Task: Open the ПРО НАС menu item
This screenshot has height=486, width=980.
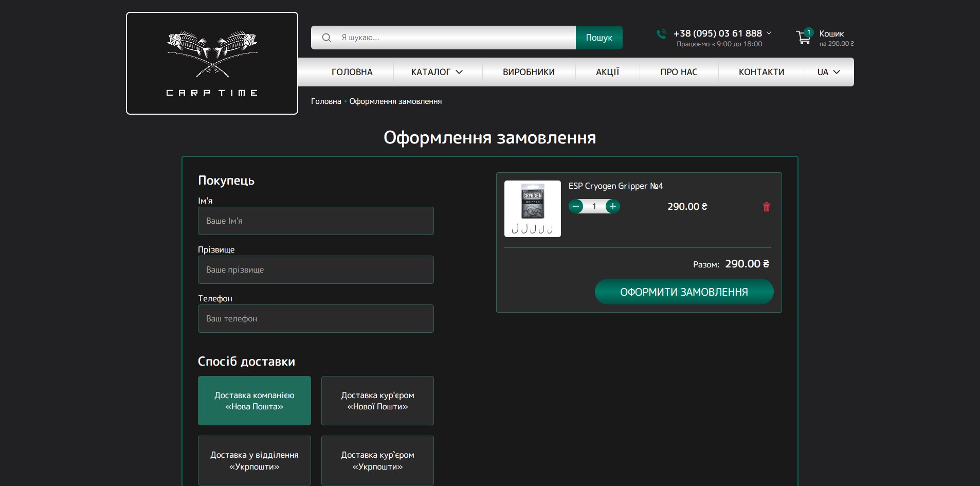Action: point(679,72)
